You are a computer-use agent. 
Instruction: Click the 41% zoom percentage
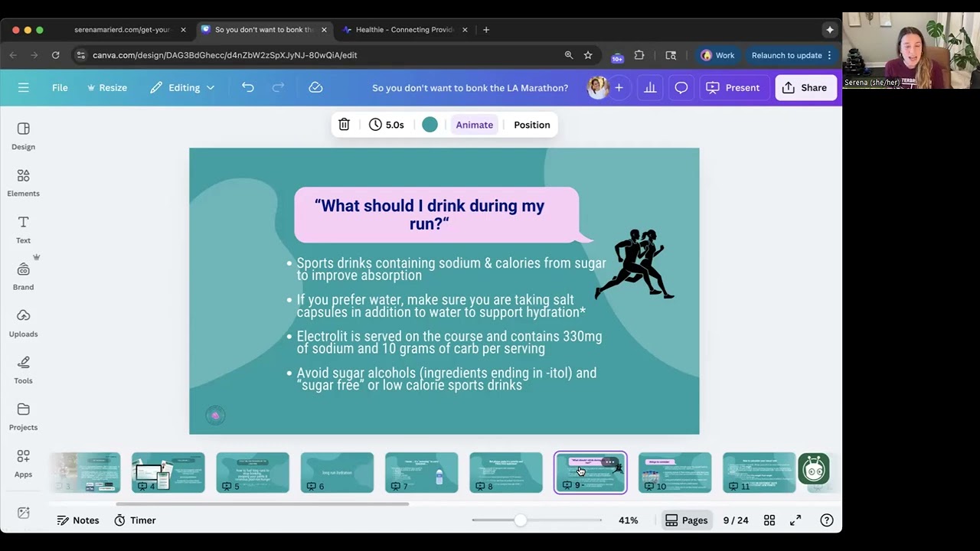pos(629,520)
